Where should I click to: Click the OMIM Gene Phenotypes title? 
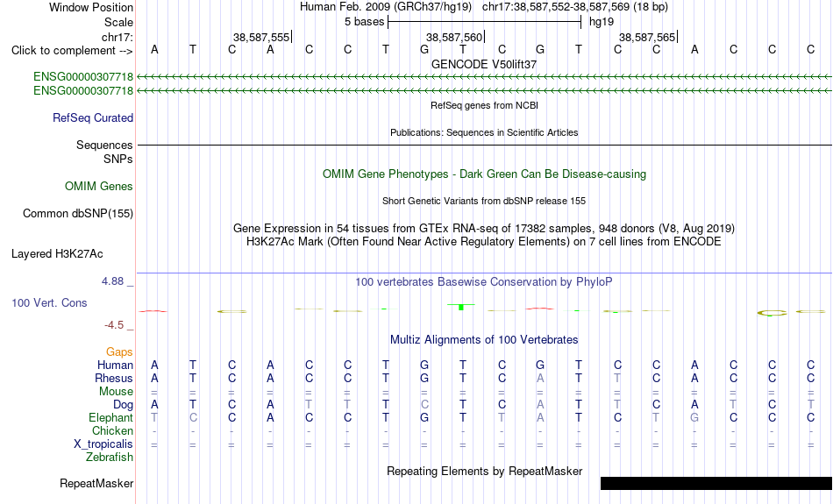pos(485,174)
